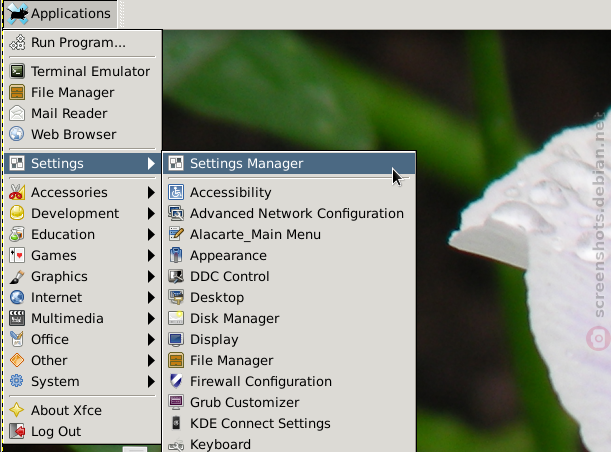Screen dimensions: 611x452
Task: Click the "Grub Customizer" label
Action: pos(245,403)
